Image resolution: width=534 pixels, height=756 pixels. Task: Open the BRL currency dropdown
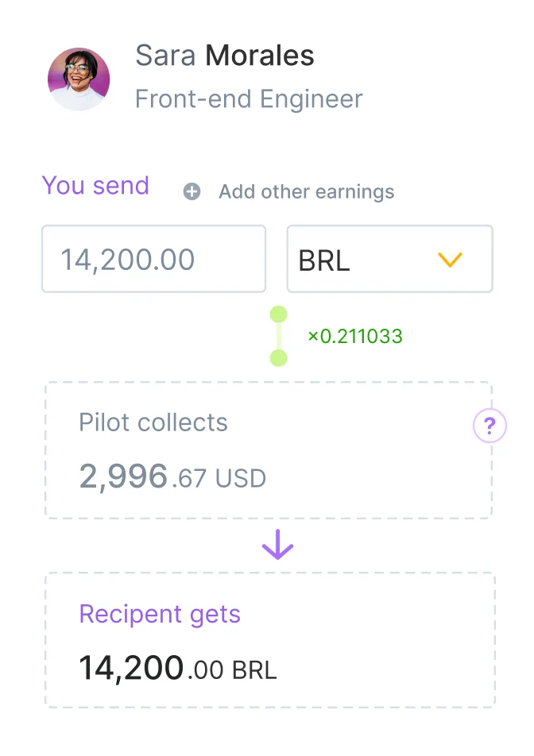[389, 259]
